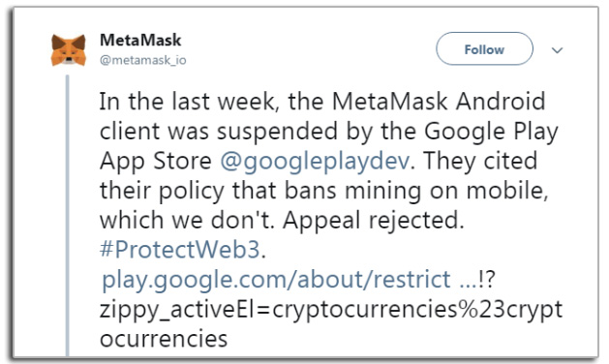
Task: Click the words 'In the last week' in the tweet
Action: [187, 102]
